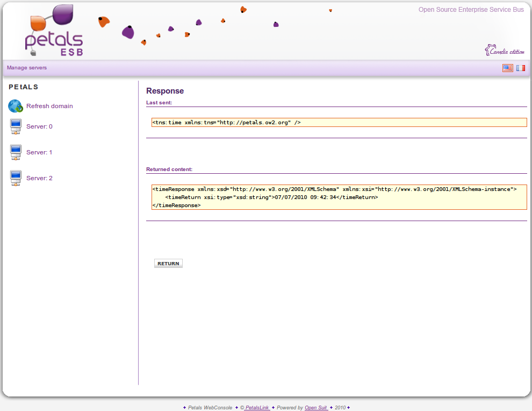Click the computer icon for Server 2
The height and width of the screenshot is (411, 532).
coord(16,179)
